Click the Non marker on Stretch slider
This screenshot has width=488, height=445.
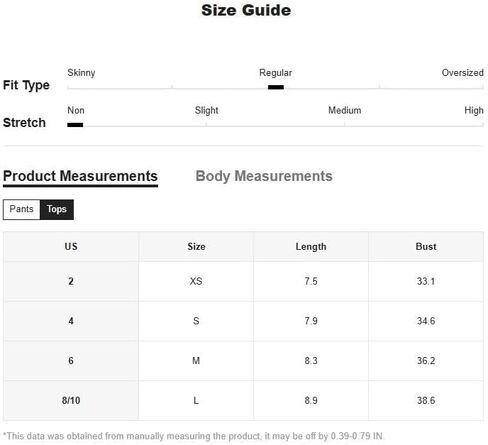click(75, 125)
